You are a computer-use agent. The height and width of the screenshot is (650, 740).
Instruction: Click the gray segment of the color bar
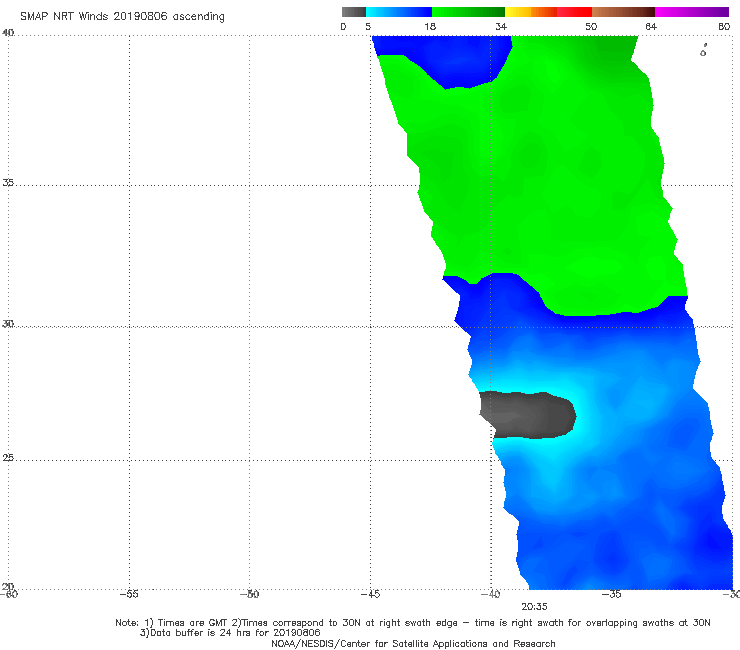click(354, 12)
